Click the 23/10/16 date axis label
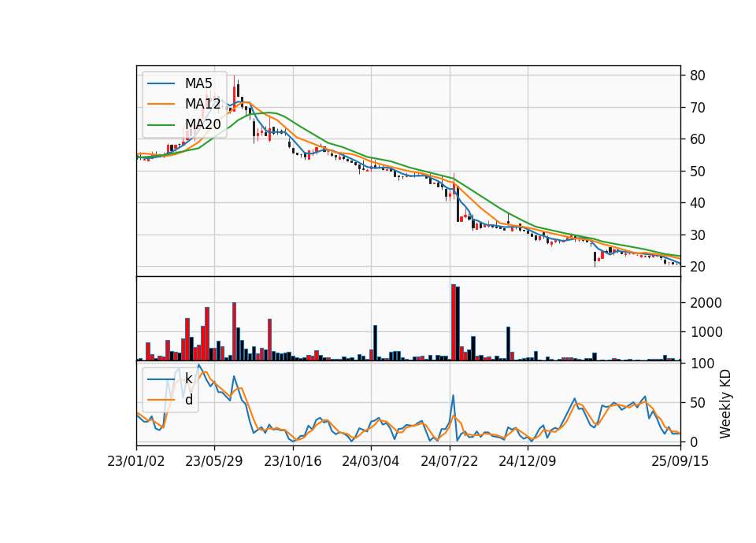The width and height of the screenshot is (756, 543). [293, 461]
